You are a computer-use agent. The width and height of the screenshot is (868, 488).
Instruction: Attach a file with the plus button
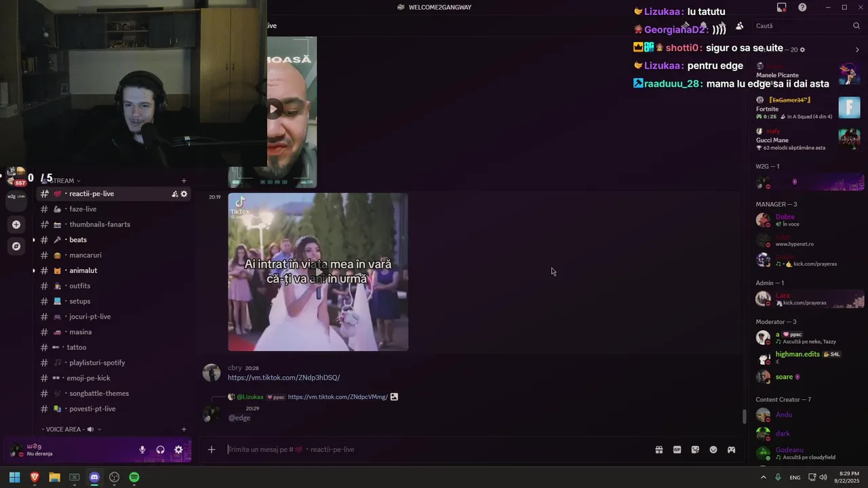[212, 449]
